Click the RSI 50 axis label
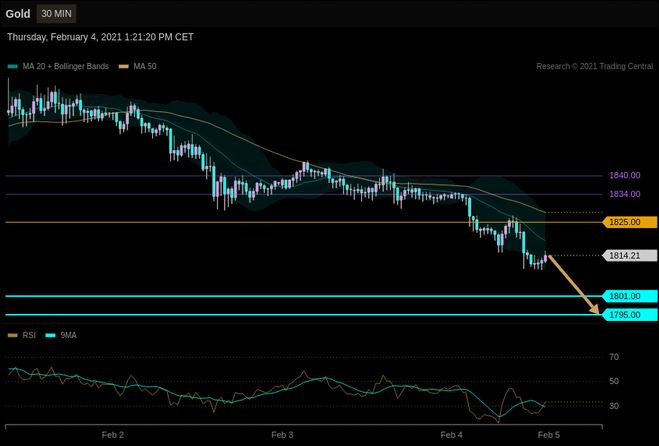Viewport: 659px width, 446px height. coord(614,381)
